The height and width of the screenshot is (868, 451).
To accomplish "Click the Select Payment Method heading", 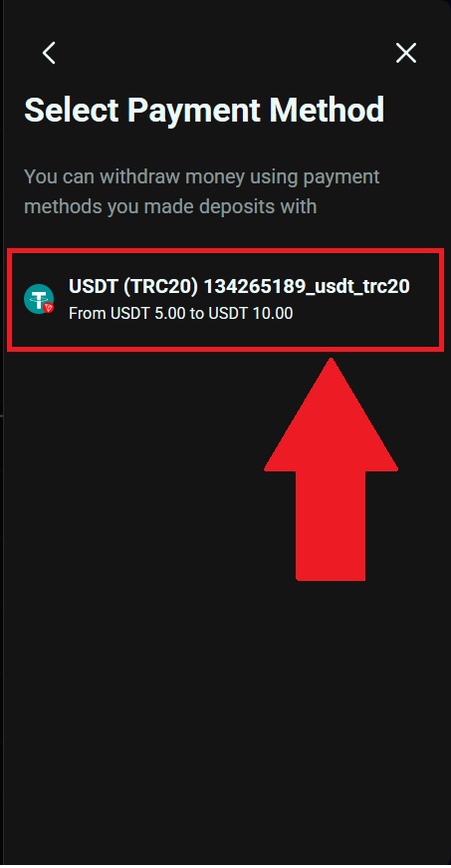I will pos(204,110).
